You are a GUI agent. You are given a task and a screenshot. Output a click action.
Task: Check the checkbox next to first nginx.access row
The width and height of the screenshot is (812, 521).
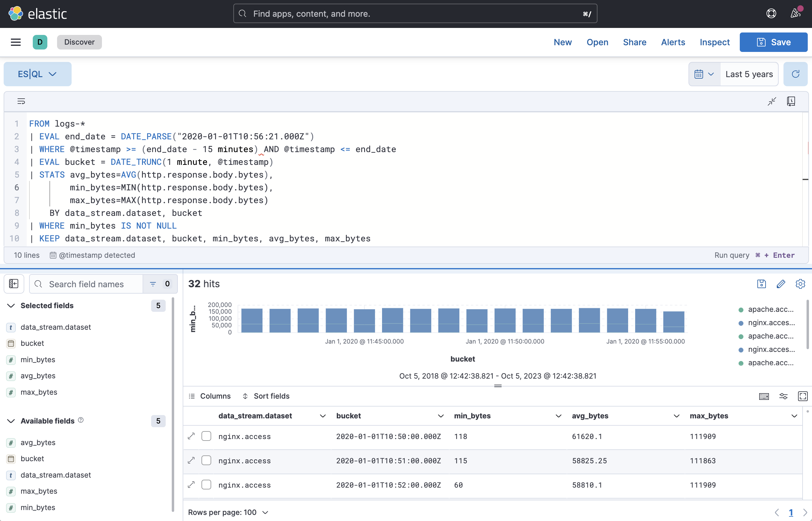click(206, 436)
